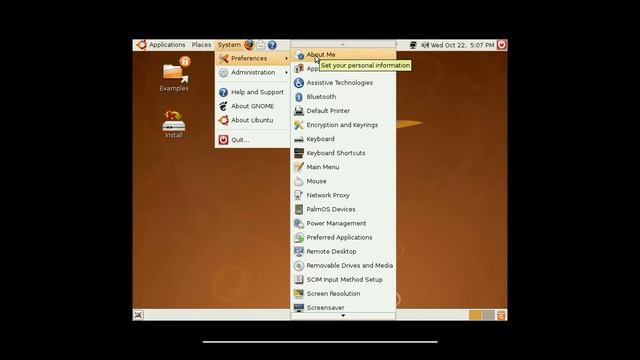Click the Preferences tools icon
The image size is (640, 360).
223,58
